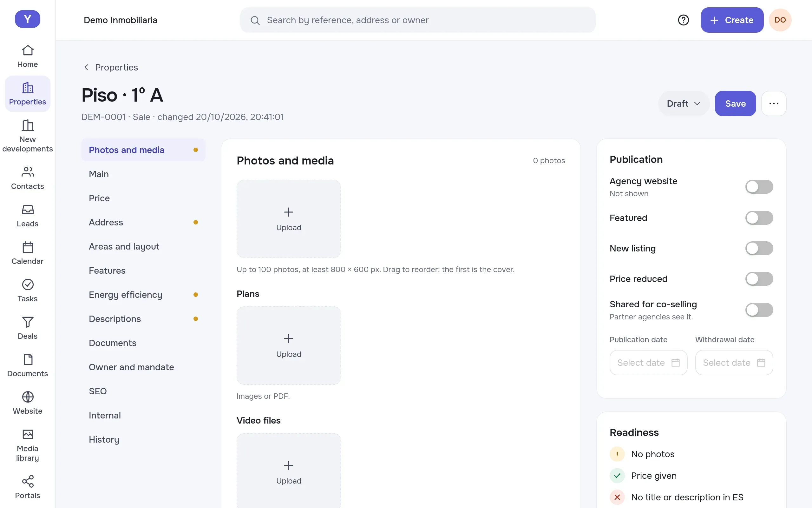The height and width of the screenshot is (508, 812).
Task: Open the Withdrawal date picker
Action: point(734,363)
